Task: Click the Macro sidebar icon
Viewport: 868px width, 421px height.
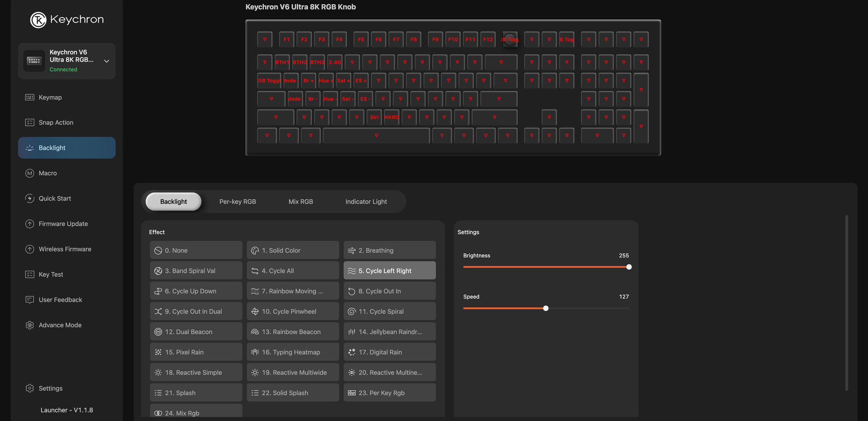Action: 30,173
